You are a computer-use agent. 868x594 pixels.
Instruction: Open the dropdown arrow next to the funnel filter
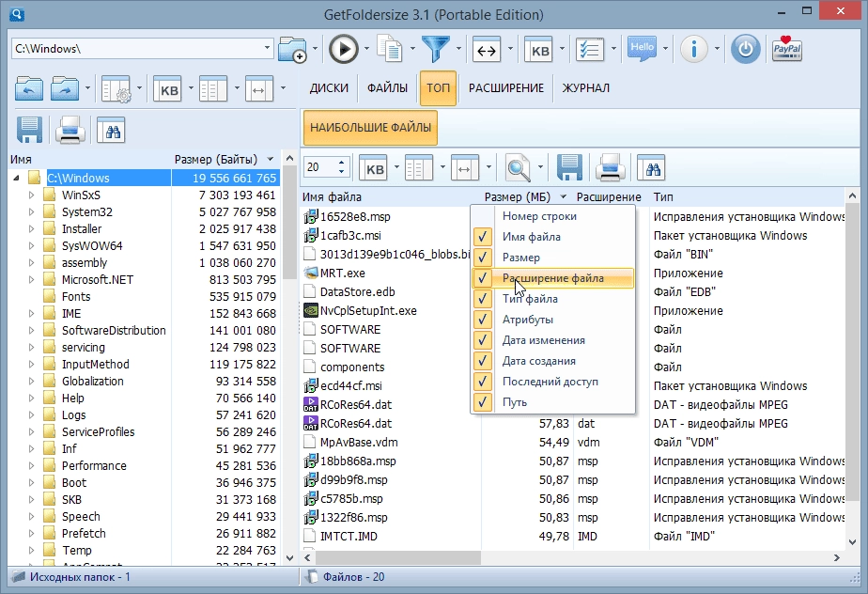[458, 49]
